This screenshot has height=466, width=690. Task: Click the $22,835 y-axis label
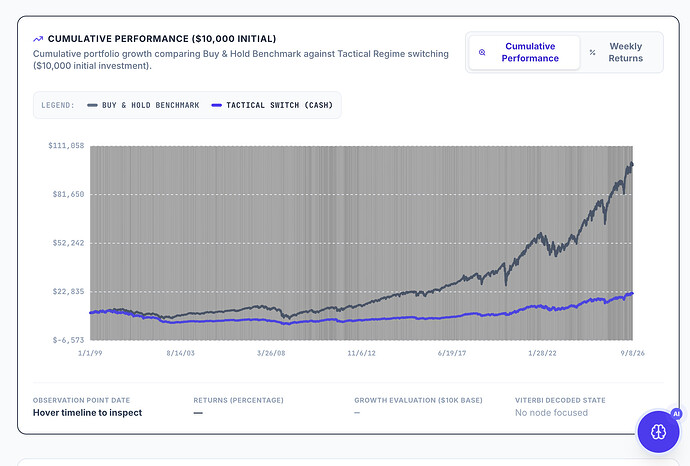[68, 291]
